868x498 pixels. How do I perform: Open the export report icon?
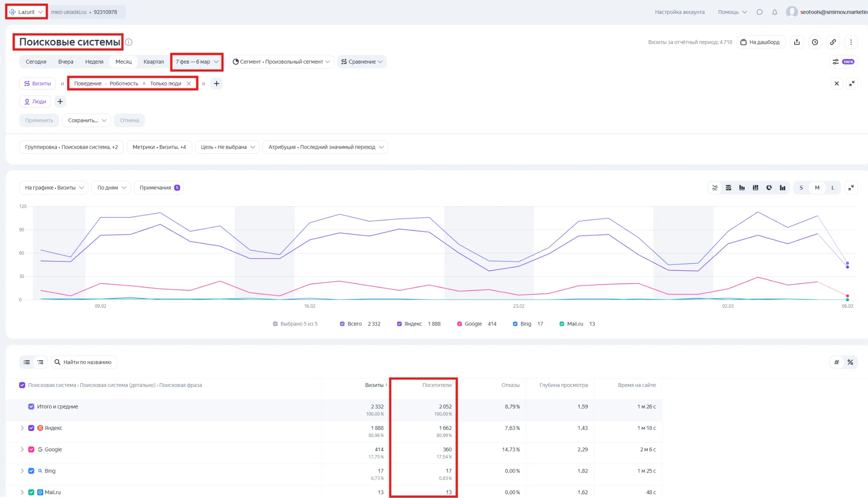click(797, 42)
